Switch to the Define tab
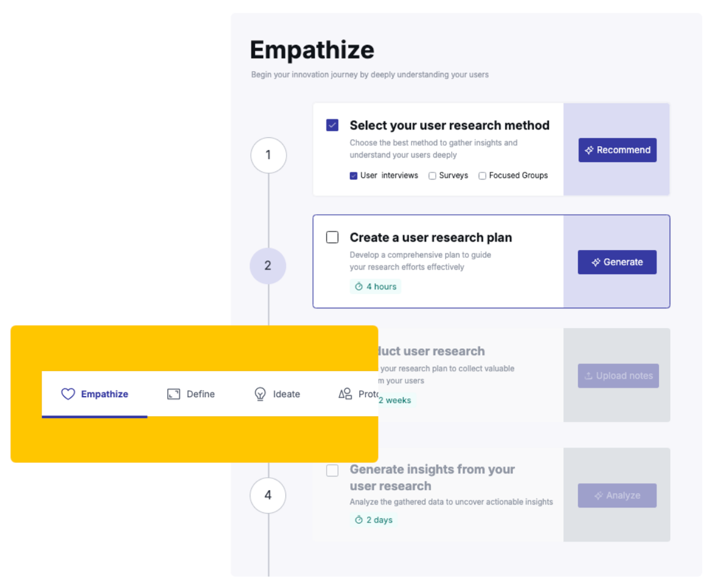 point(191,394)
